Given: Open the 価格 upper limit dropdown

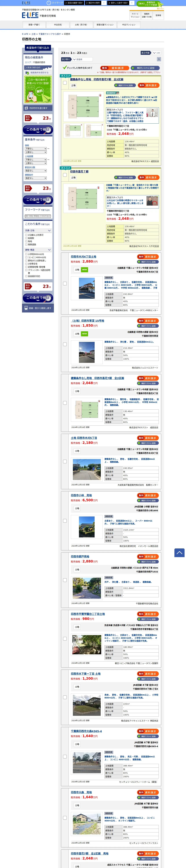Looking at the screenshot, I should [35, 152].
